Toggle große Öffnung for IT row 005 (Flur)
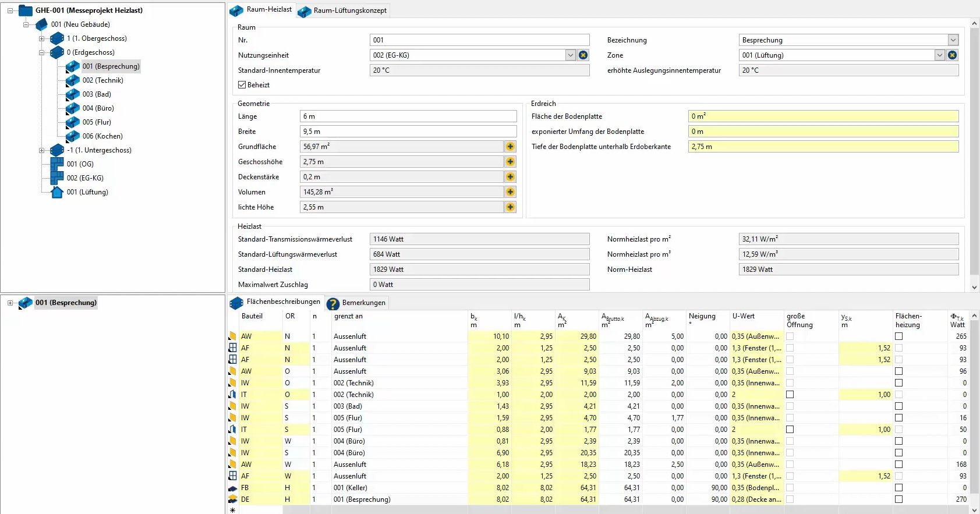Image resolution: width=980 pixels, height=514 pixels. (x=790, y=430)
